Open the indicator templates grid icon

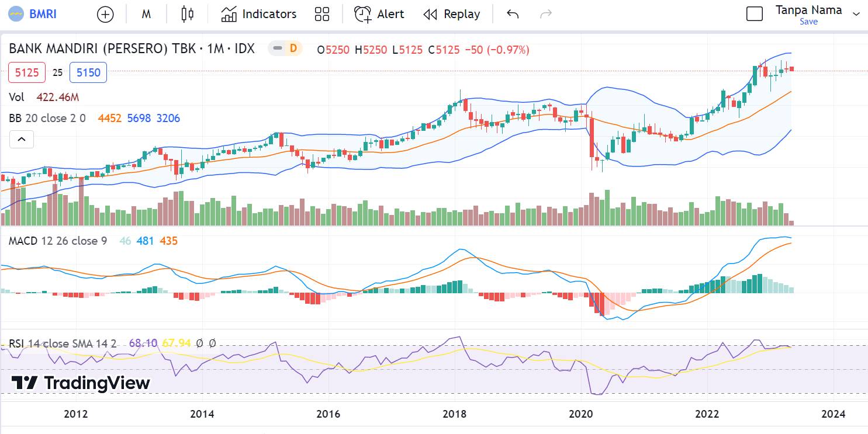(x=322, y=14)
